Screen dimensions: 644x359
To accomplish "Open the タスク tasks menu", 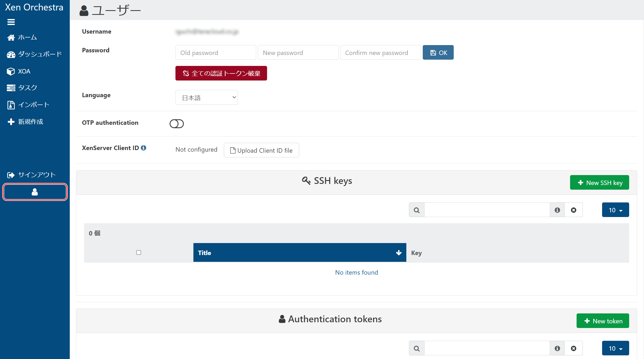I will click(22, 88).
